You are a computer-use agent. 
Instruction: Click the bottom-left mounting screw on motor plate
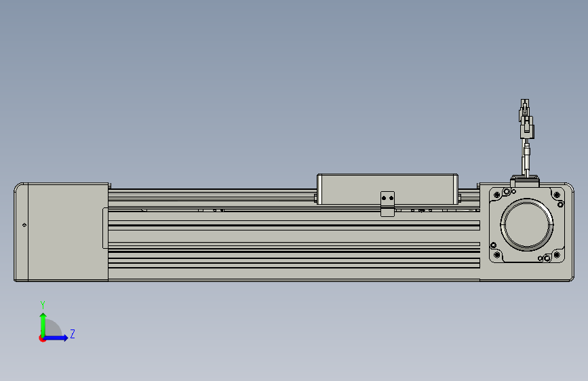pos(497,255)
